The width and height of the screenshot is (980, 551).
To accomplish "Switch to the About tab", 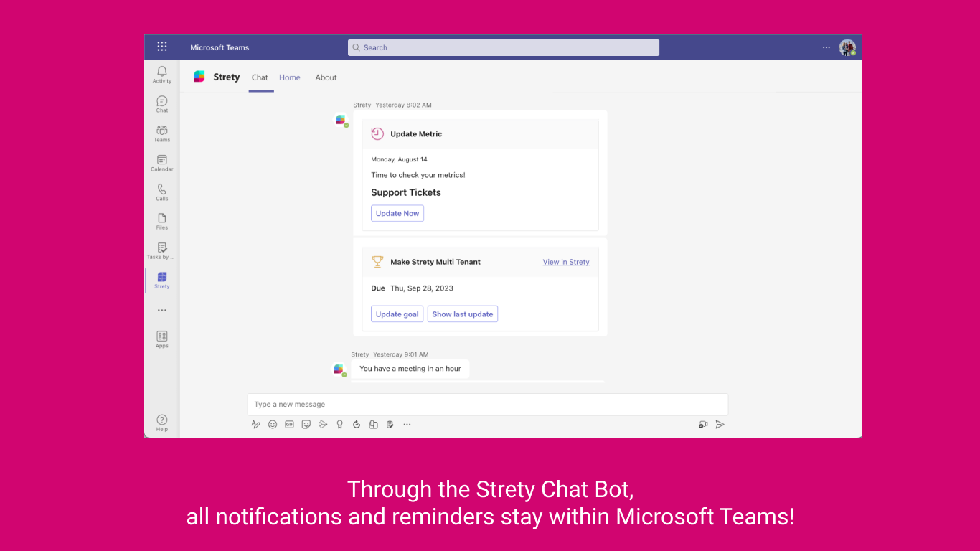I will (x=326, y=77).
